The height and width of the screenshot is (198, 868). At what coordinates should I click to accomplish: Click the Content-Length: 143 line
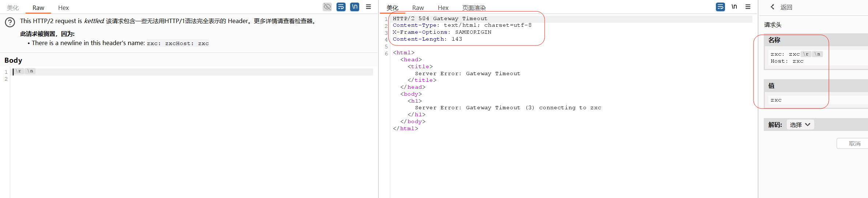(x=427, y=39)
